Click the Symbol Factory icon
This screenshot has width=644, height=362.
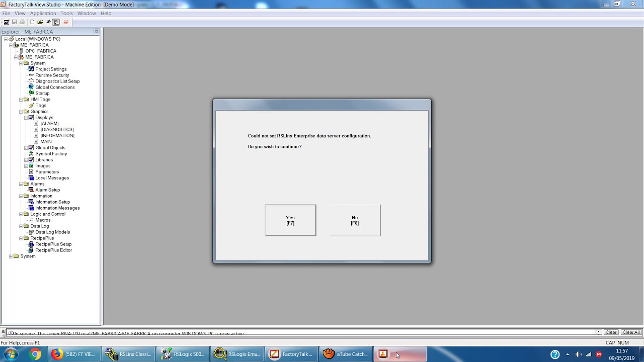click(x=31, y=154)
